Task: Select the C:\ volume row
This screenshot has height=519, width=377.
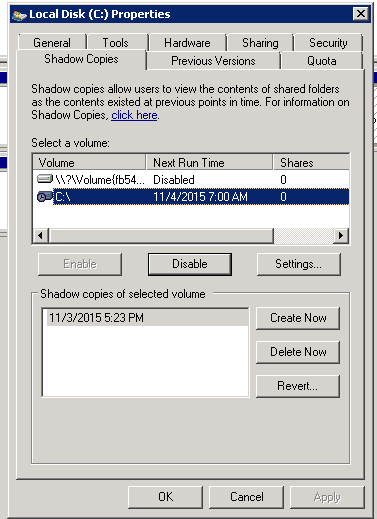Action: tap(191, 197)
